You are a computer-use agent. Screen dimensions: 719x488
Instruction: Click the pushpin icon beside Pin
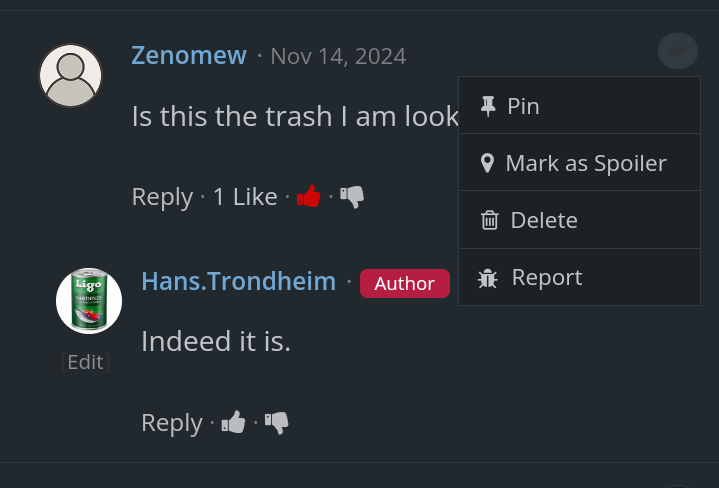click(x=488, y=106)
